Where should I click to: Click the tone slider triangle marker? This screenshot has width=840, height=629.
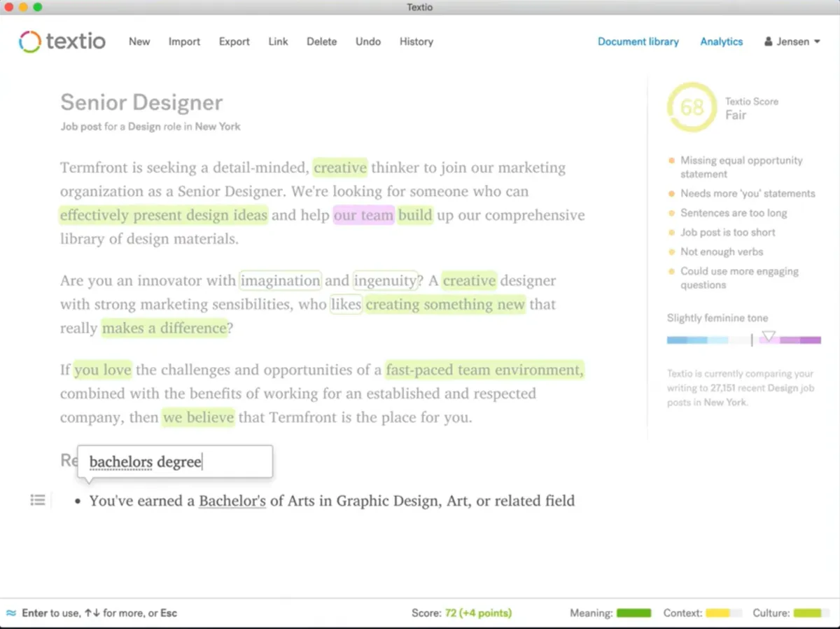pyautogui.click(x=769, y=336)
